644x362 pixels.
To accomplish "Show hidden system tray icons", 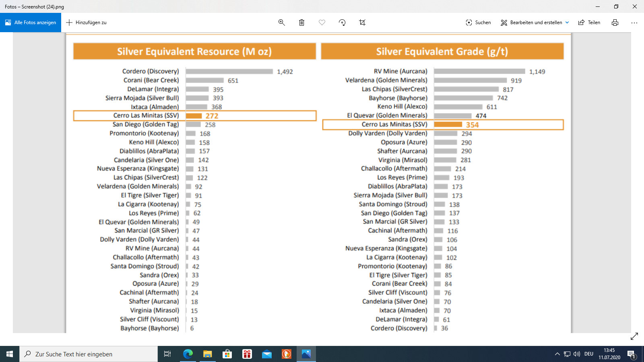I will point(557,354).
